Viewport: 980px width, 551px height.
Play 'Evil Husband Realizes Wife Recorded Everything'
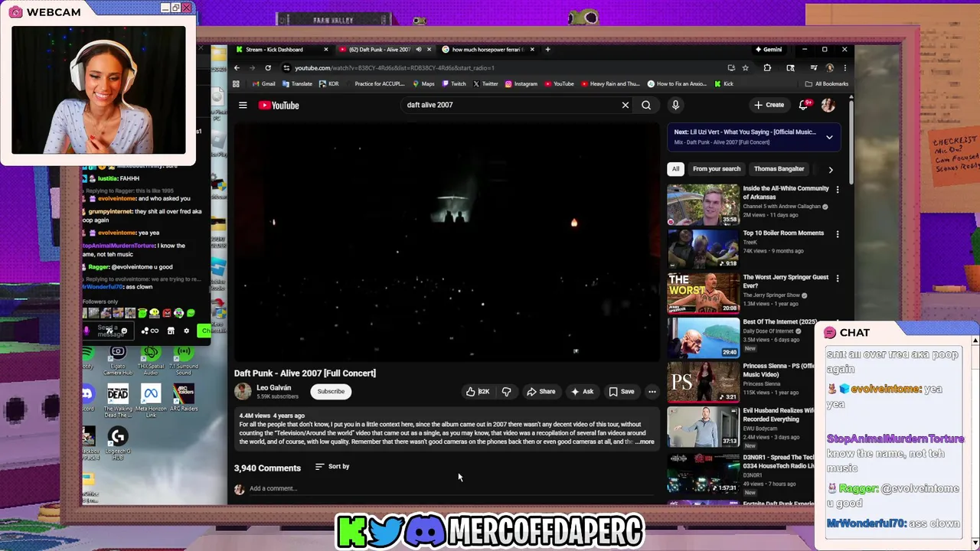pyautogui.click(x=703, y=426)
